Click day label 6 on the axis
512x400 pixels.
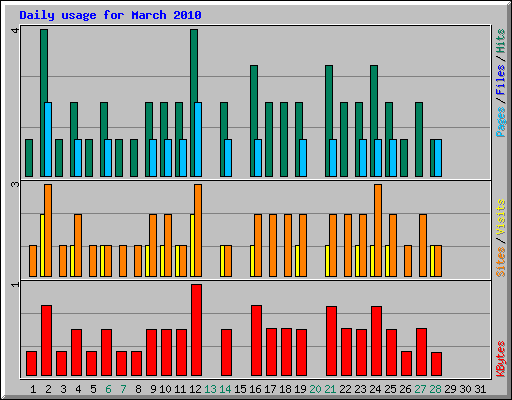tap(108, 389)
